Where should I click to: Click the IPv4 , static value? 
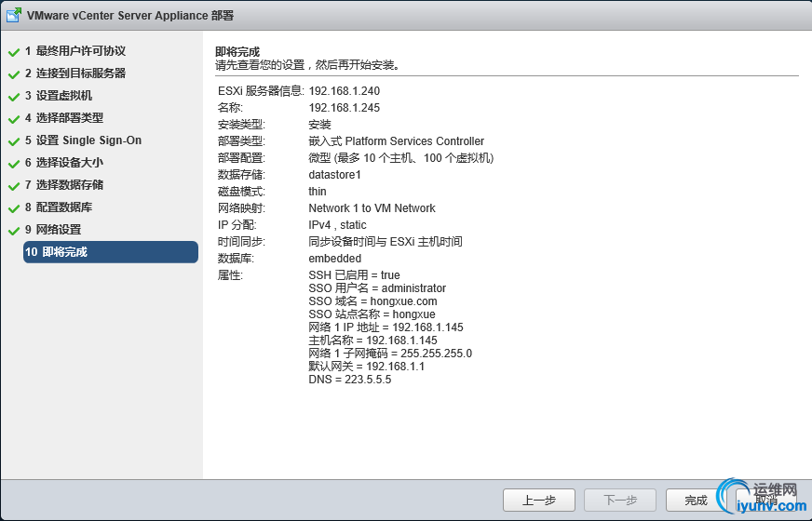tap(337, 225)
